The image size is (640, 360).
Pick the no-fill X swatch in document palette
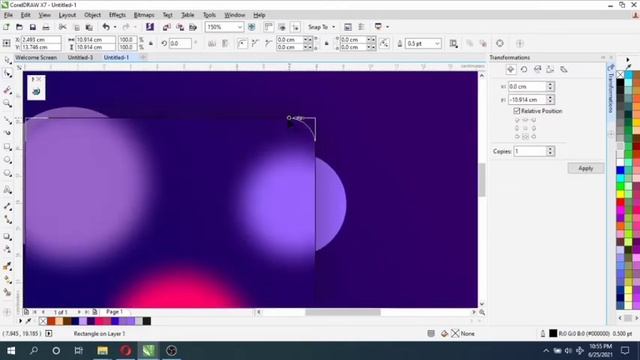click(x=43, y=321)
